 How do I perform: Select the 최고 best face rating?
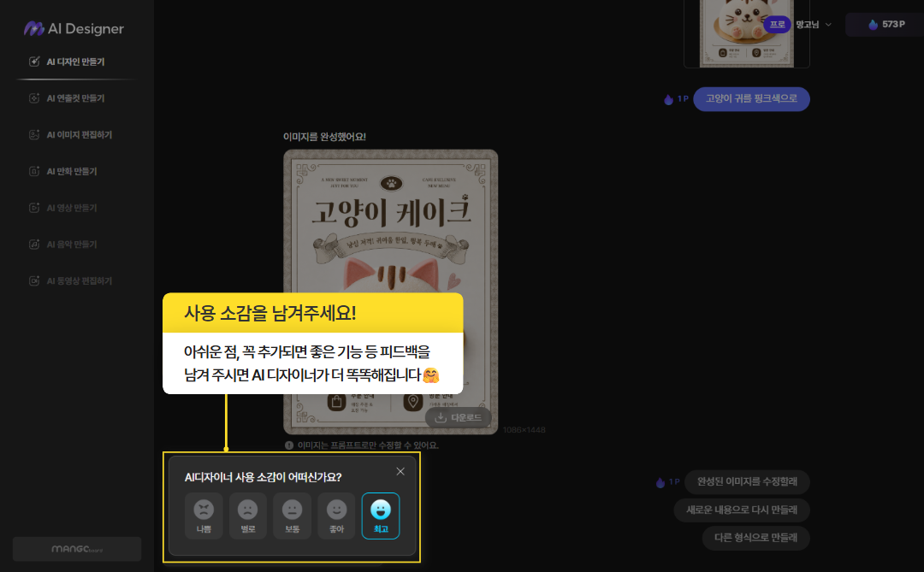(381, 516)
